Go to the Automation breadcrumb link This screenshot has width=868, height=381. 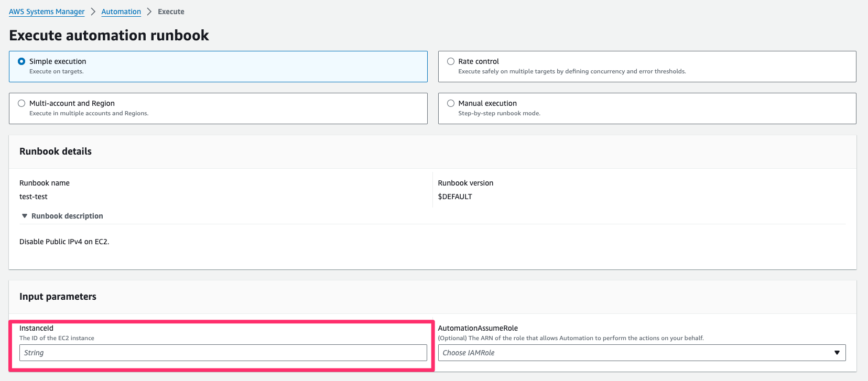click(121, 12)
